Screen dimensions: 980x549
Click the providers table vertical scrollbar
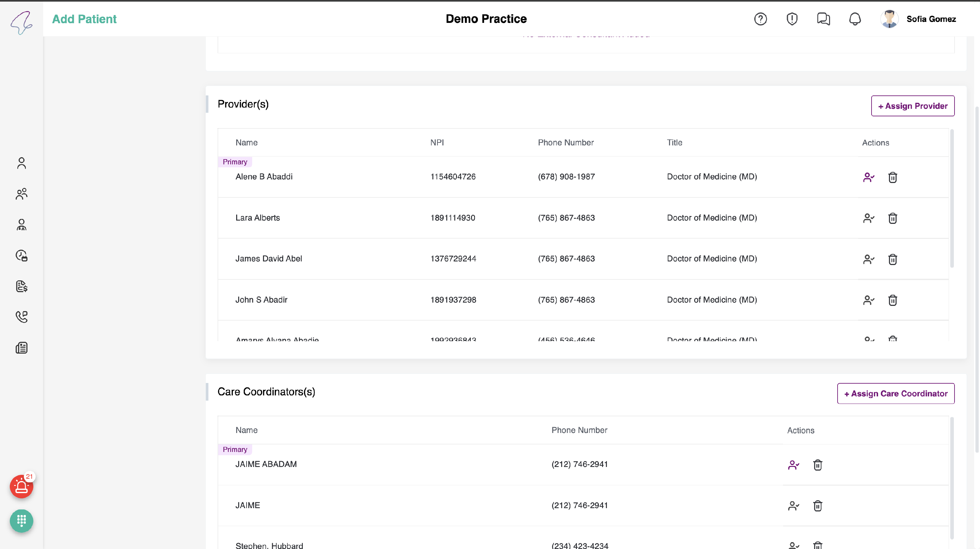point(952,198)
